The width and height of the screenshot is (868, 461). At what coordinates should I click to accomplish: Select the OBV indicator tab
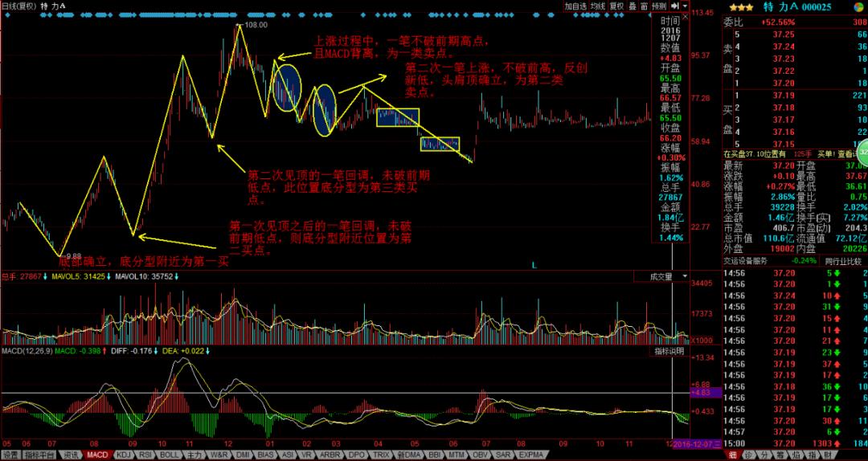click(x=481, y=455)
